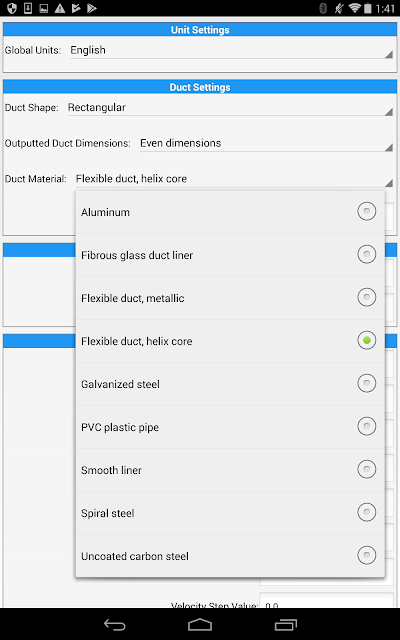Viewport: 400px width, 640px height.
Task: Select the Spiral steel radio button
Action: 367,512
